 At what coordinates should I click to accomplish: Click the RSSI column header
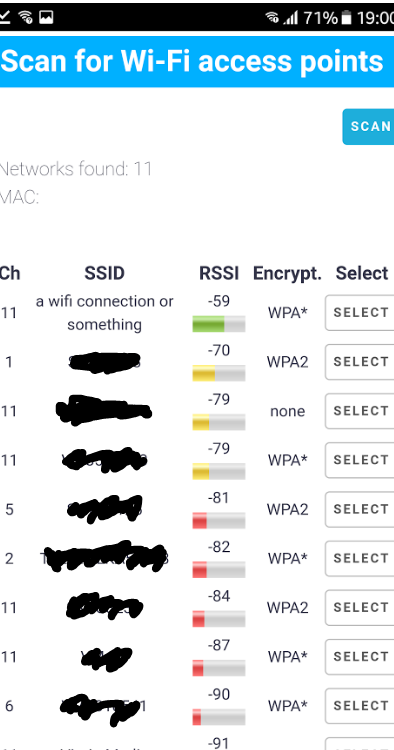(219, 274)
